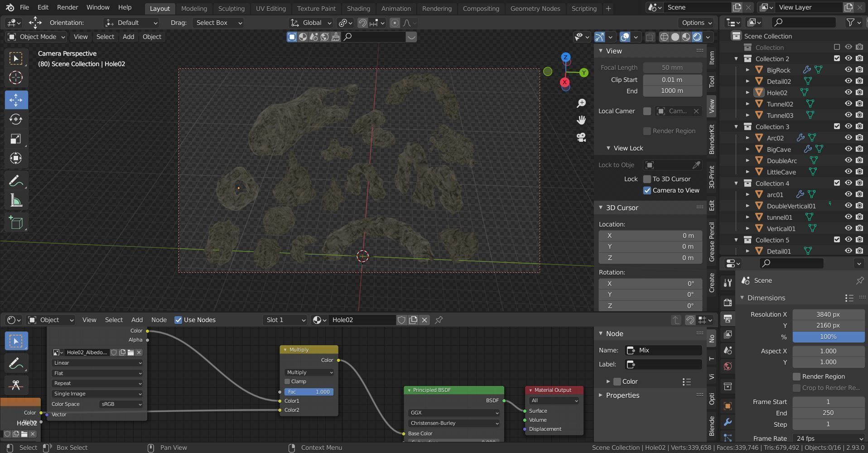868x453 pixels.
Task: Select the Measure tool
Action: click(16, 201)
